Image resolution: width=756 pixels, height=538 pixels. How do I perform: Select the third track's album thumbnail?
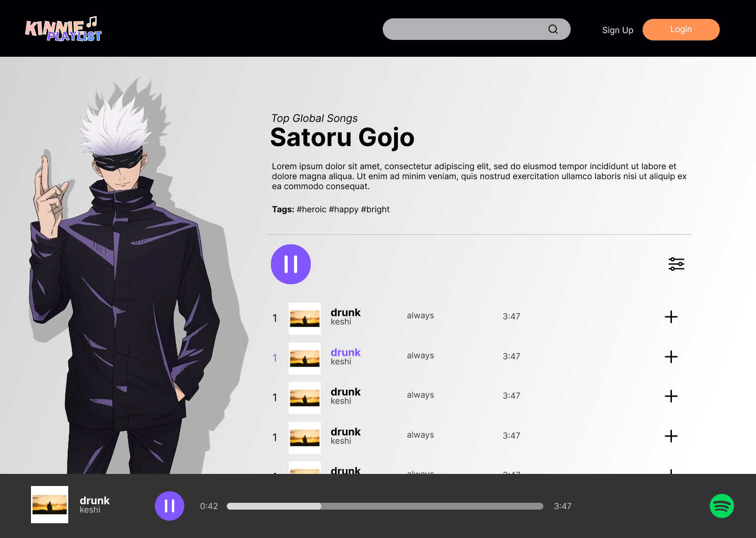pos(304,398)
